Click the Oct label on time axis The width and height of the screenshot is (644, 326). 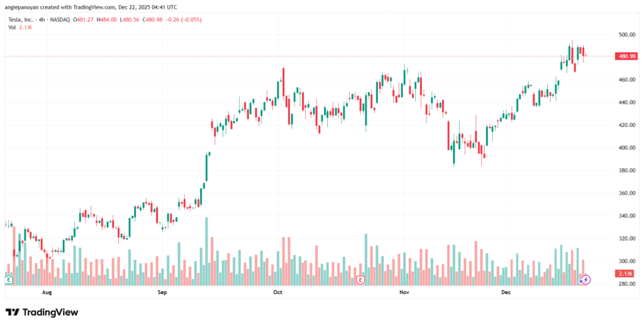pyautogui.click(x=278, y=292)
